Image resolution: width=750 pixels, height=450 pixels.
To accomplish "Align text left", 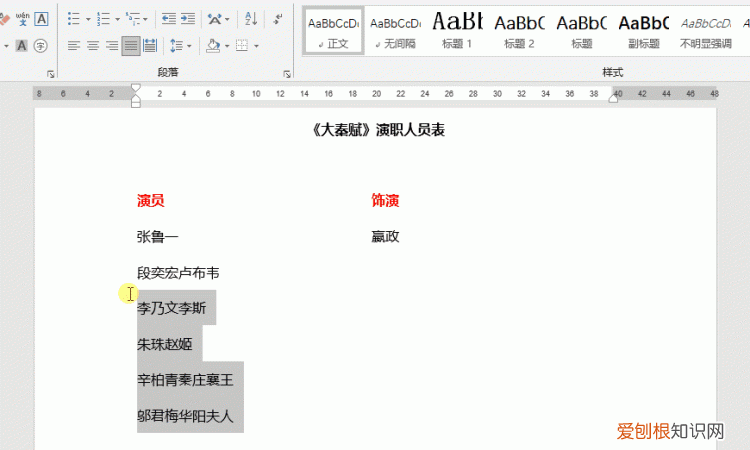I will [x=74, y=46].
